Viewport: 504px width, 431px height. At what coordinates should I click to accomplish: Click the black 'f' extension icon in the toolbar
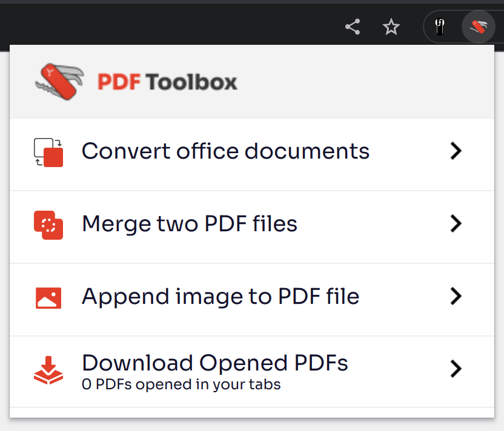click(x=440, y=27)
